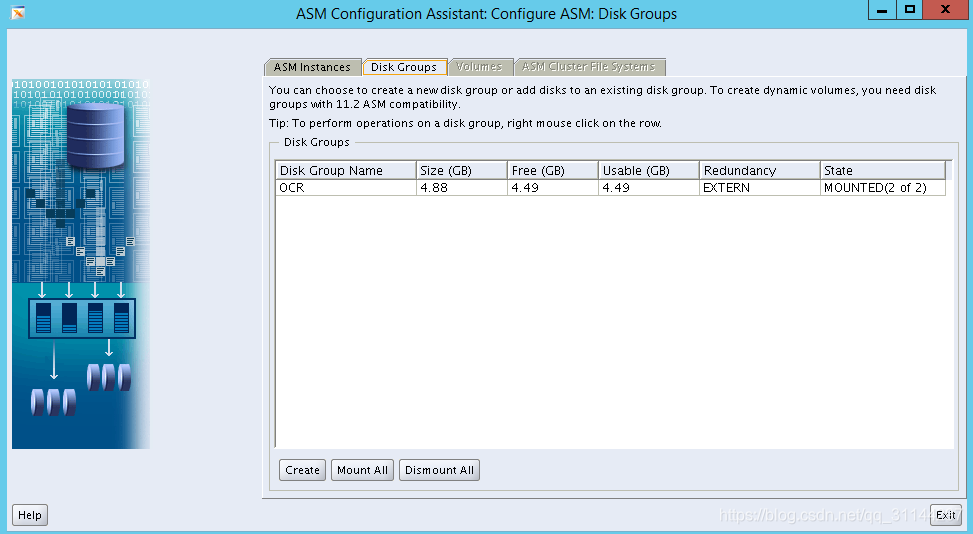The image size is (973, 534).
Task: Sort by Size (GB) column header
Action: 462,170
